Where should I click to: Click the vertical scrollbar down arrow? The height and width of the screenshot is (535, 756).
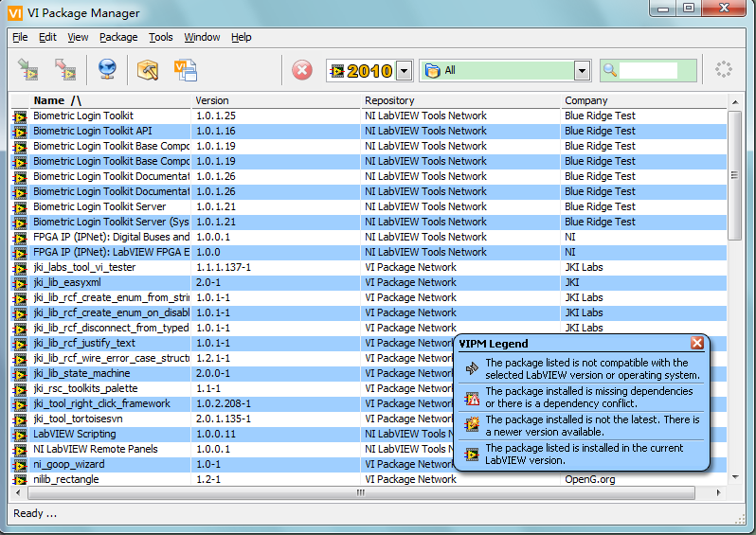[x=735, y=477]
